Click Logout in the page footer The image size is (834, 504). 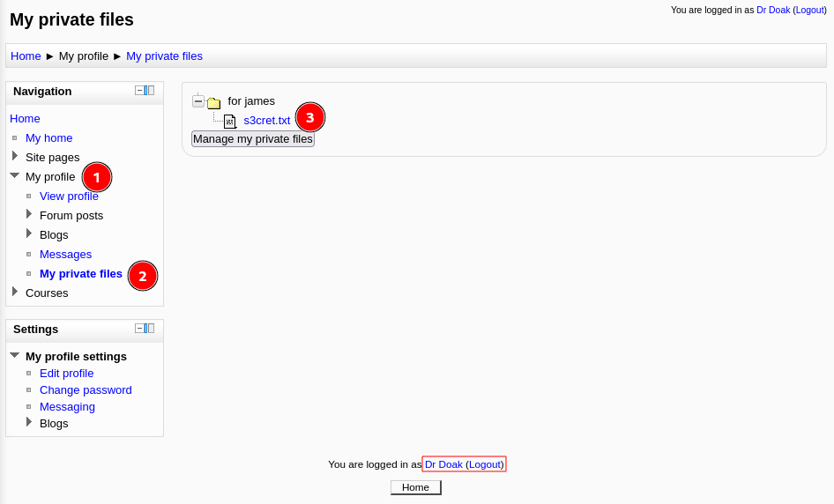[x=485, y=464]
